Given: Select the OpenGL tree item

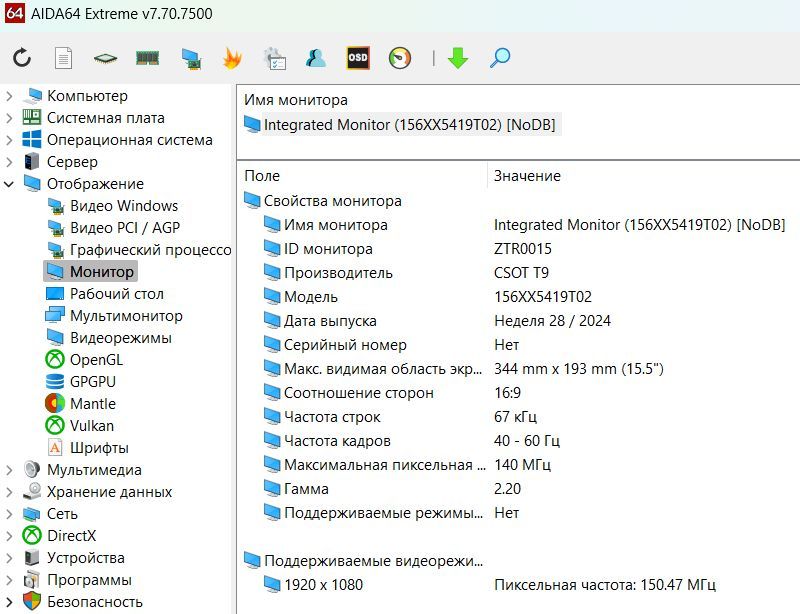Looking at the screenshot, I should [96, 360].
